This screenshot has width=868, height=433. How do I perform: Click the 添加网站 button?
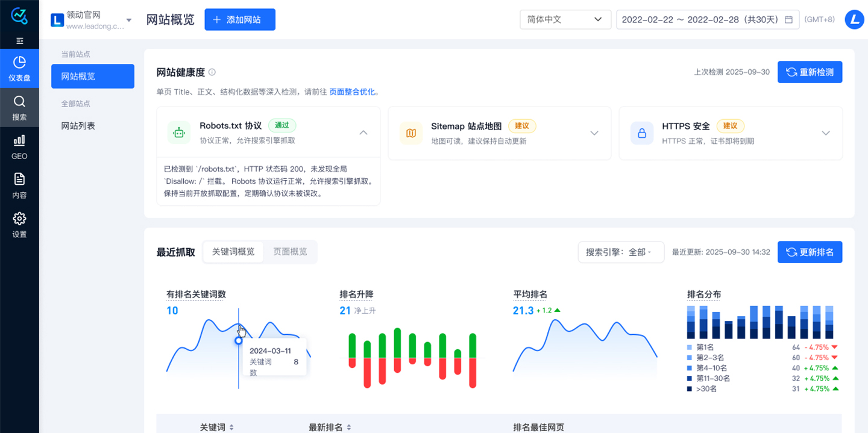240,20
